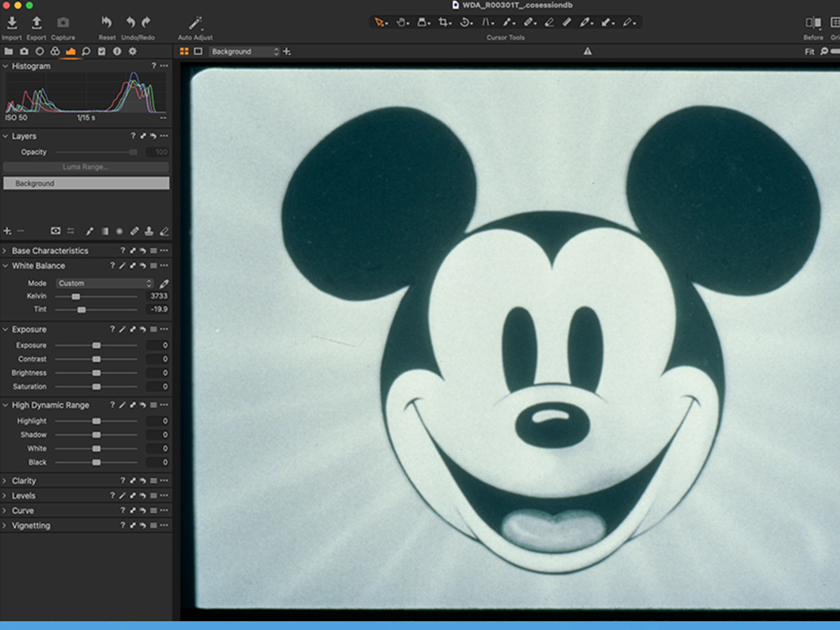The height and width of the screenshot is (630, 840).
Task: Open the Color circles tool tab
Action: click(x=55, y=52)
